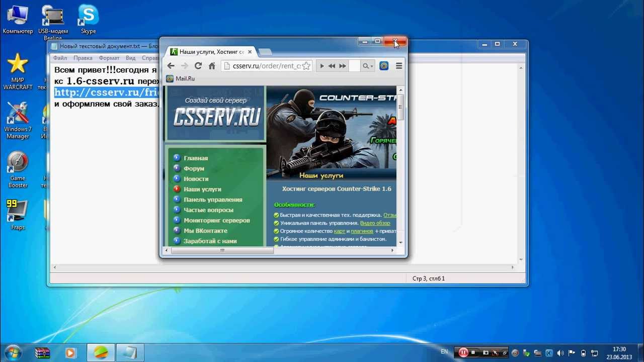This screenshot has height=362, width=644.
Task: Open a new browser tab
Action: pos(265,52)
